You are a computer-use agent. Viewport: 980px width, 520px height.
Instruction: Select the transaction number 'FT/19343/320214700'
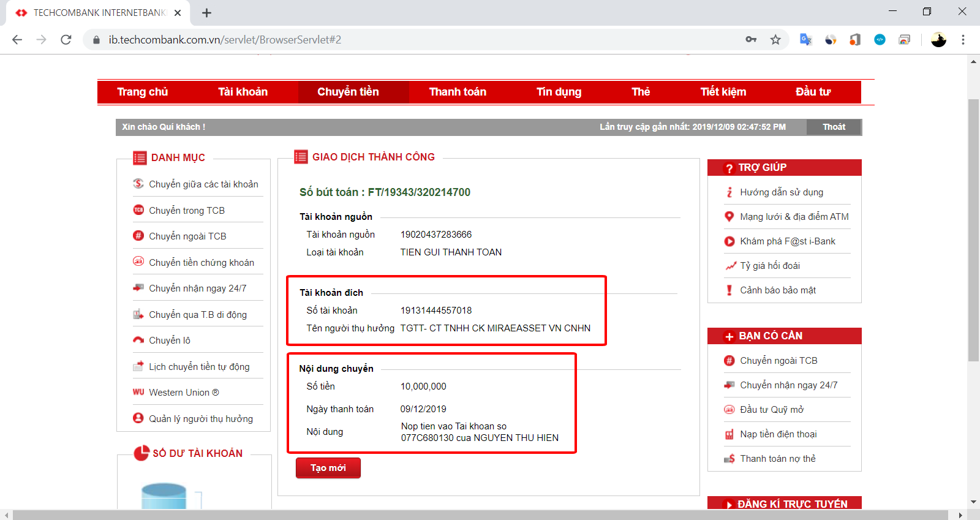pyautogui.click(x=419, y=192)
